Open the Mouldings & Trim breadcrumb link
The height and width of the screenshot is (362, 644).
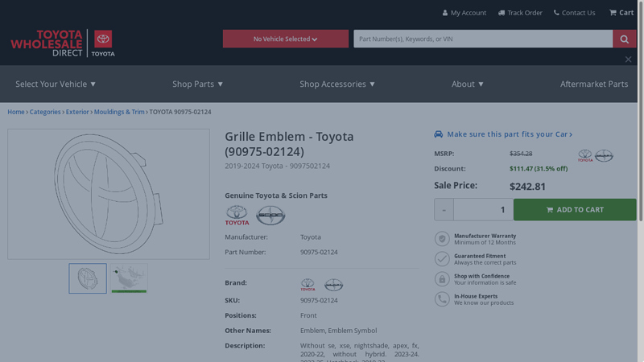pyautogui.click(x=119, y=112)
